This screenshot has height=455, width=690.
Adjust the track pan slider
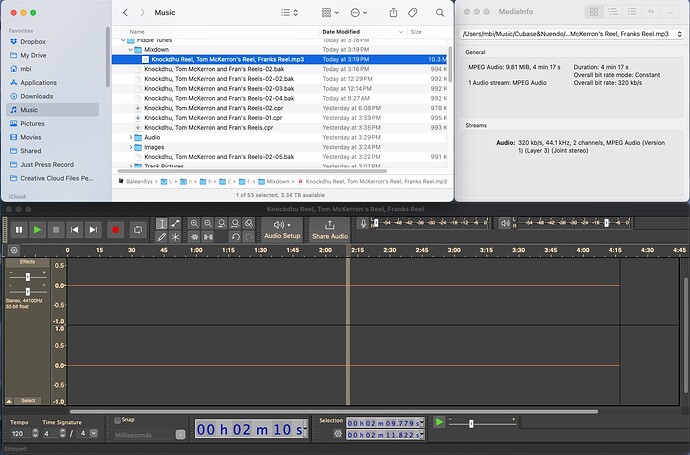pos(28,291)
